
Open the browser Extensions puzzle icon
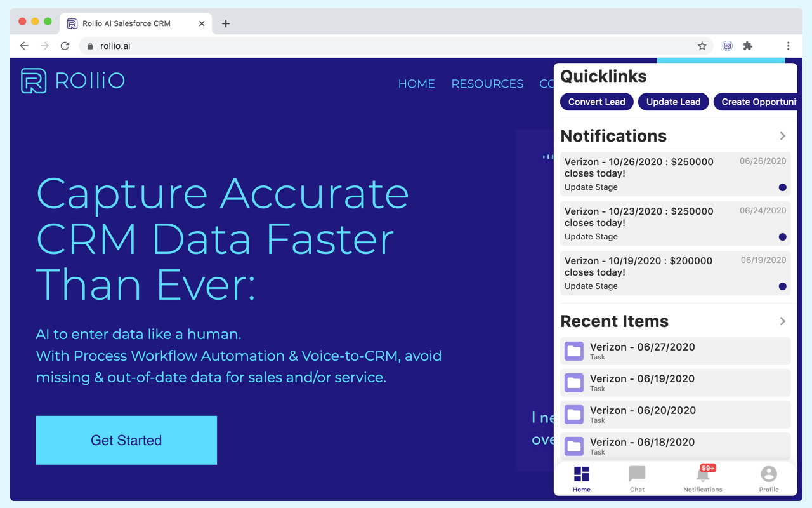point(748,46)
